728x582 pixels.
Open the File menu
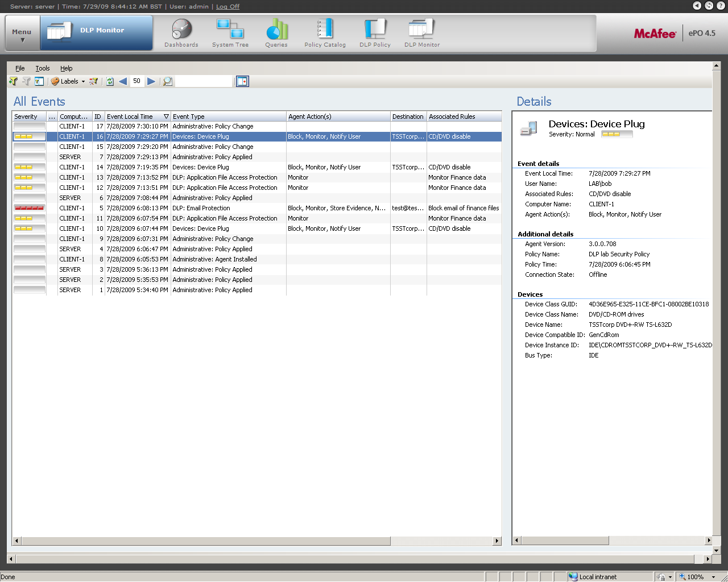[x=20, y=68]
